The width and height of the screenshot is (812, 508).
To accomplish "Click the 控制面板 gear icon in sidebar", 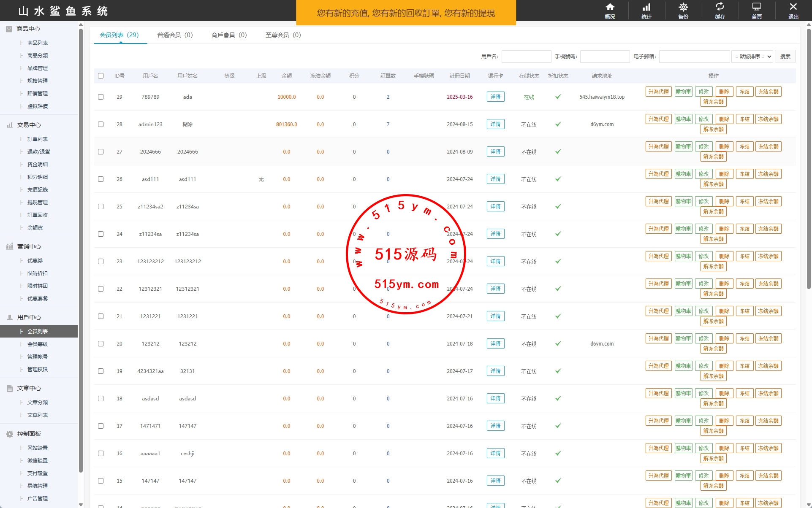I will pyautogui.click(x=10, y=434).
